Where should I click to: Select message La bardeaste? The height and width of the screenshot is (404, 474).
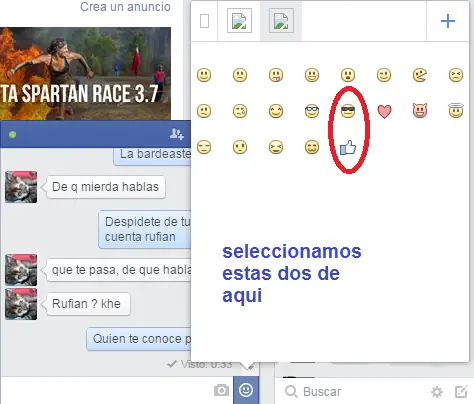(152, 156)
